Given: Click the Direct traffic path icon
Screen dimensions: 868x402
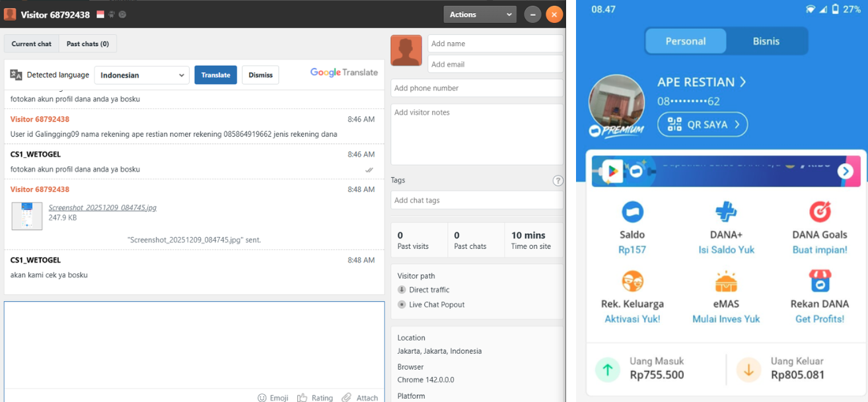Looking at the screenshot, I should (x=402, y=290).
